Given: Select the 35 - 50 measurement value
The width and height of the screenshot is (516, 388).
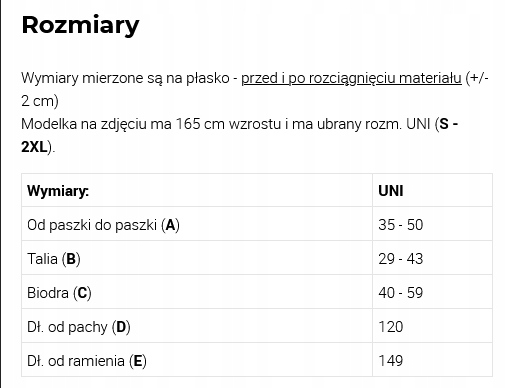Looking at the screenshot, I should (x=401, y=225).
